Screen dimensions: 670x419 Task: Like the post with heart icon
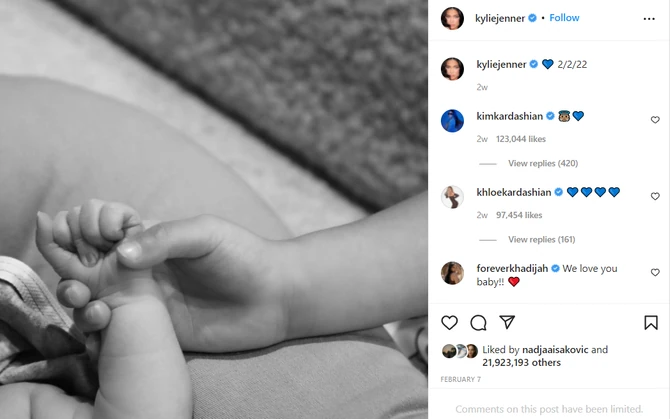[449, 322]
